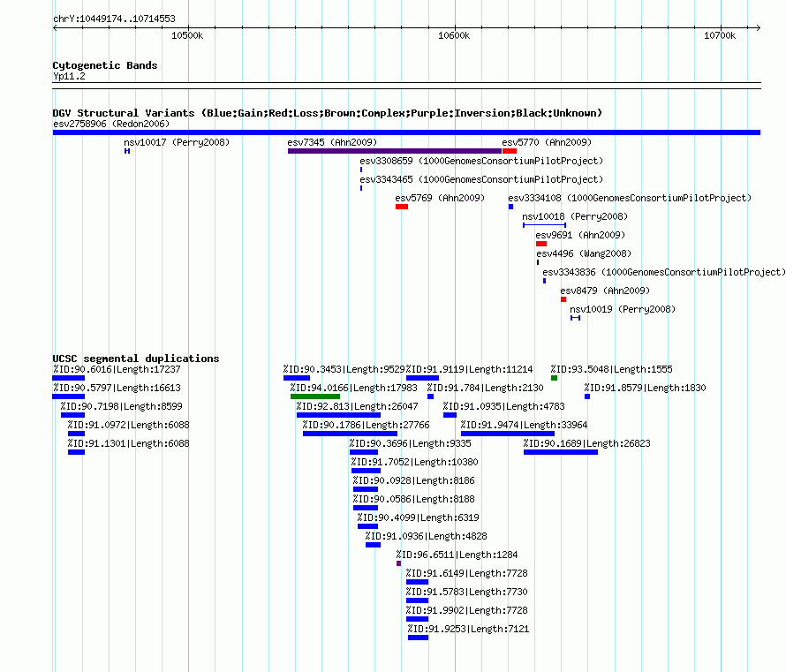The image size is (786, 672).
Task: Open nsv10019 (Perry2008) variant label
Action: click(x=623, y=309)
